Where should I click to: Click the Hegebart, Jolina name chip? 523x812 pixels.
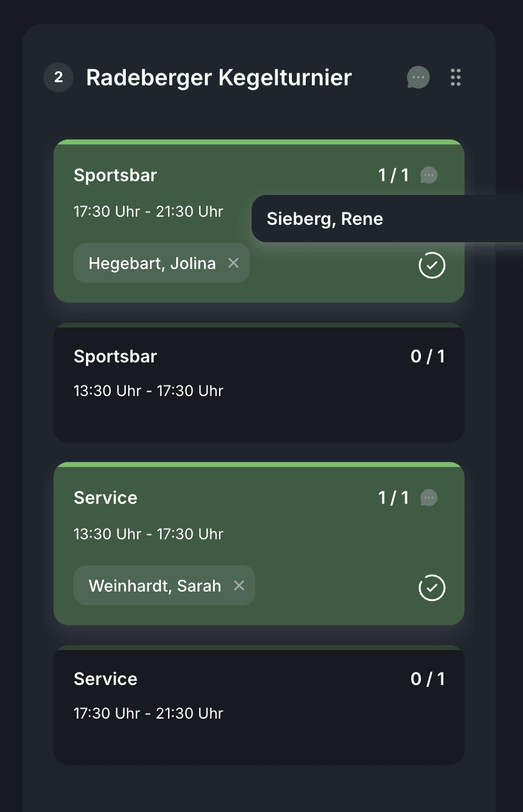(152, 263)
